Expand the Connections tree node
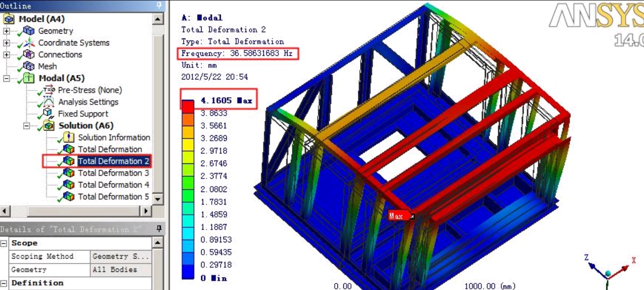 [x=6, y=54]
